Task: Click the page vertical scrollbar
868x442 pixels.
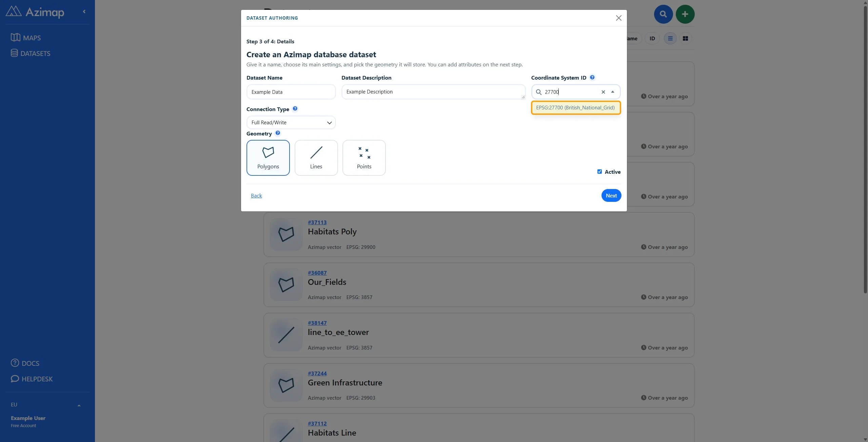Action: point(865,149)
